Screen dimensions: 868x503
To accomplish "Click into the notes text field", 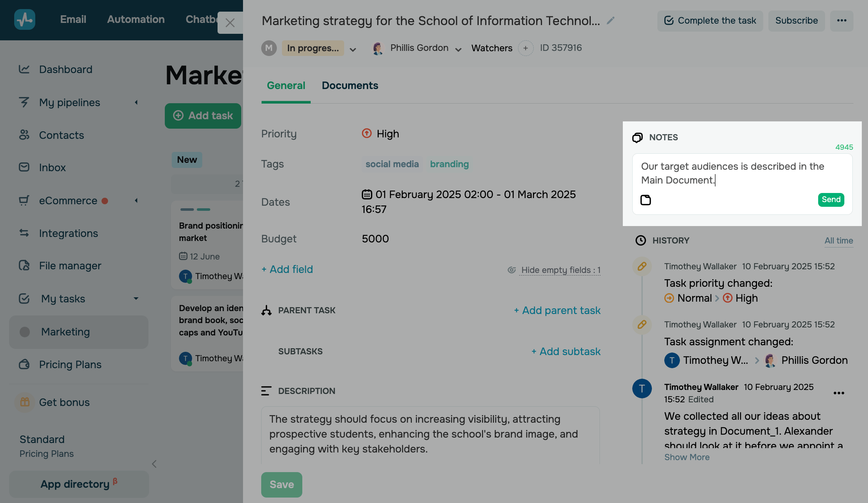I will pyautogui.click(x=742, y=173).
